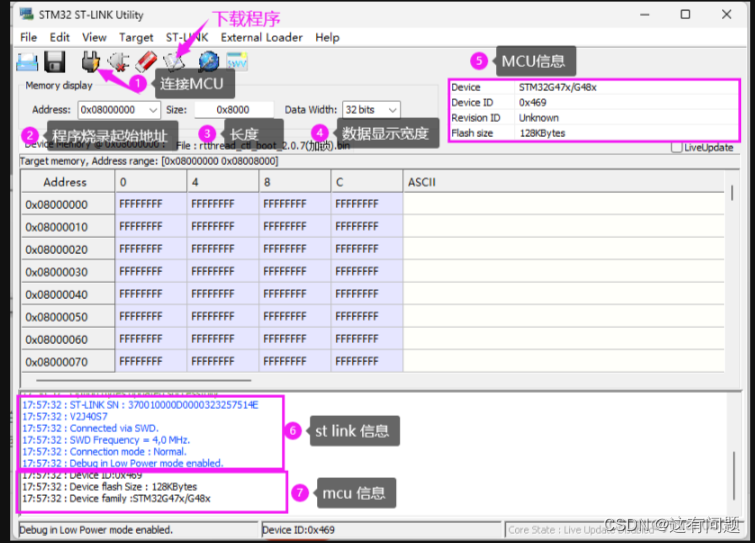Minimize the ST-LINK Utility window
The height and width of the screenshot is (543, 755).
tap(645, 15)
